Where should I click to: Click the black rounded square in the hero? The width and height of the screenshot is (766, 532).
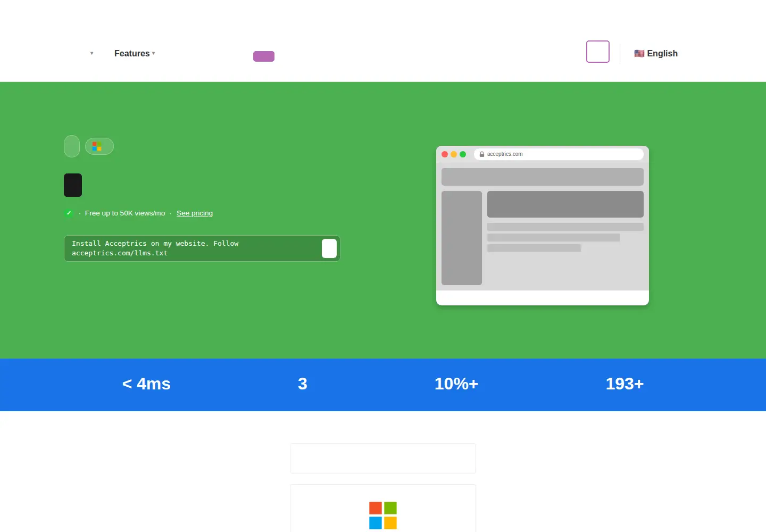click(x=73, y=185)
